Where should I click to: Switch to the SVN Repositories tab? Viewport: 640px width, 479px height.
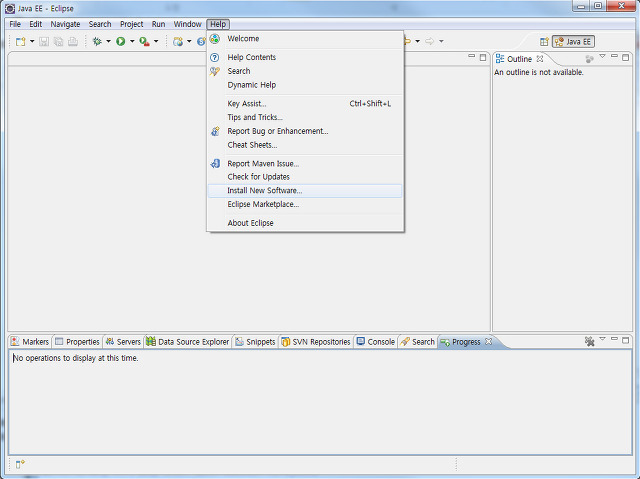click(316, 342)
